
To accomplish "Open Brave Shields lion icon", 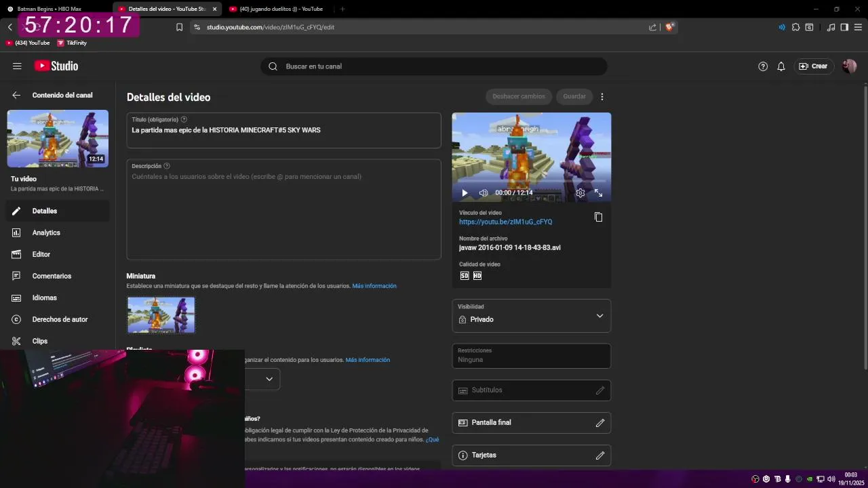I will pos(669,27).
